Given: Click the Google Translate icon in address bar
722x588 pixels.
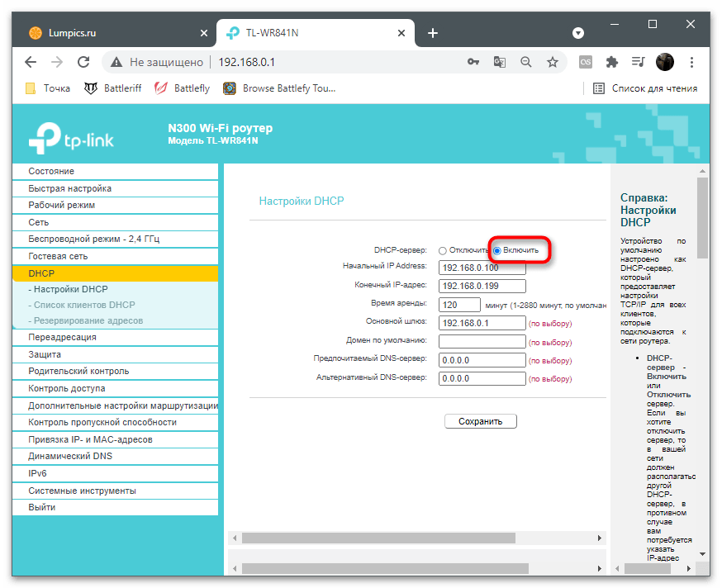Looking at the screenshot, I should tap(499, 61).
